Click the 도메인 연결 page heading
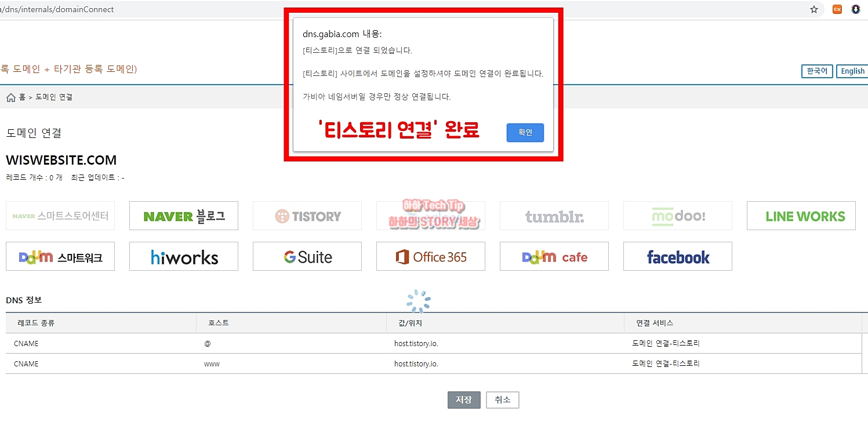Viewport: 868px width, 429px height. point(34,133)
